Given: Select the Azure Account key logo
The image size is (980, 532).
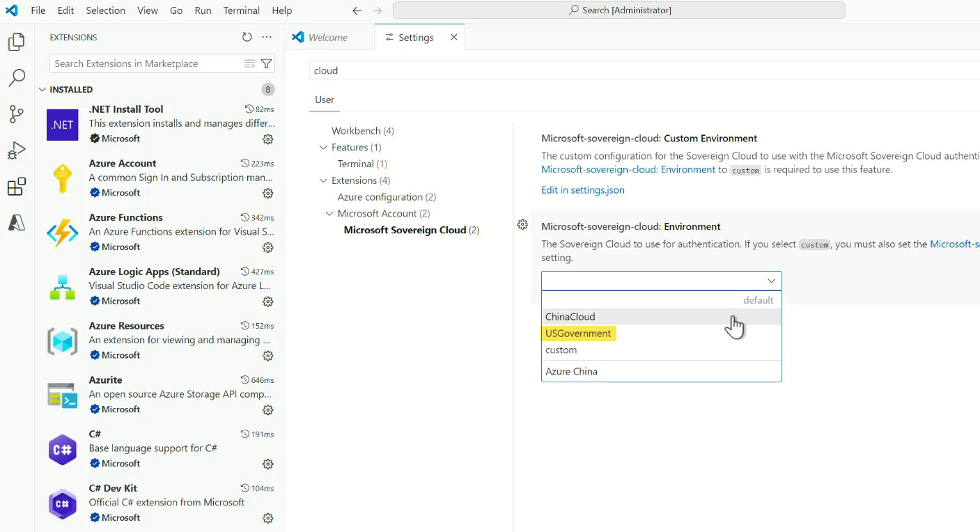Looking at the screenshot, I should tap(63, 179).
